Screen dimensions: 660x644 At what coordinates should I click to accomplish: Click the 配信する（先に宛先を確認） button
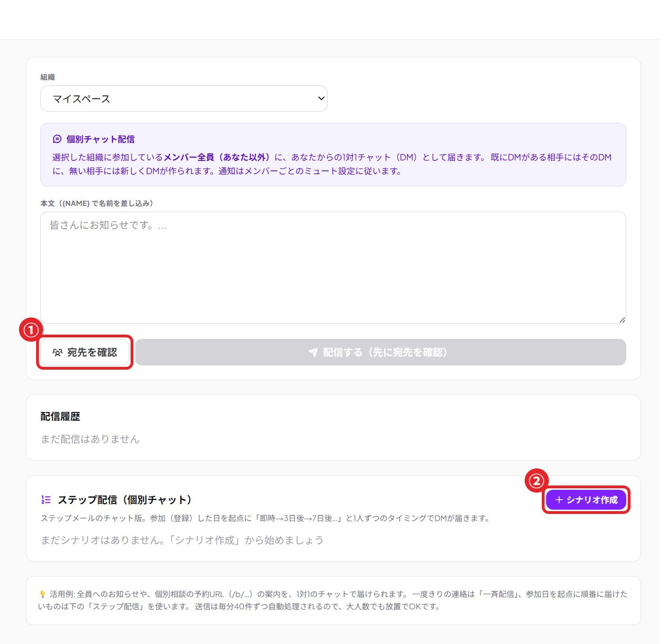(x=380, y=352)
